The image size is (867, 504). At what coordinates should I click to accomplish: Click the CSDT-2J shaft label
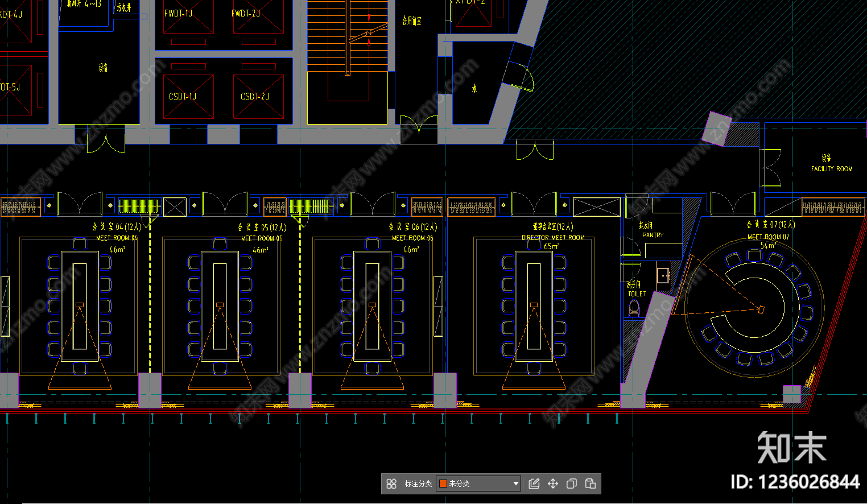tap(255, 97)
